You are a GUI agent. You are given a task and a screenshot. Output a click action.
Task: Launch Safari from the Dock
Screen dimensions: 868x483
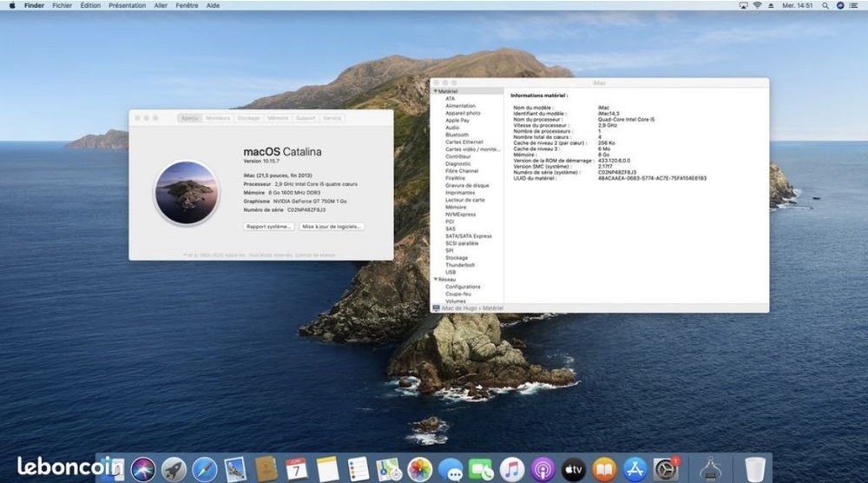204,470
